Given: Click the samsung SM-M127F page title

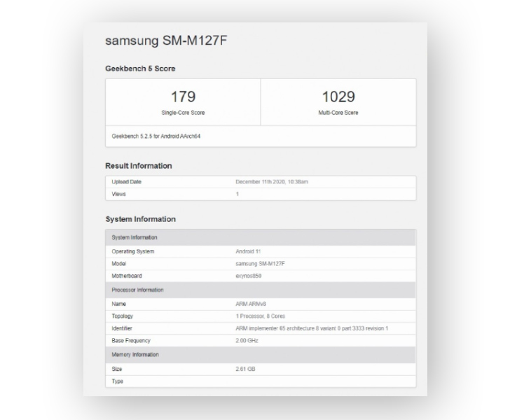Looking at the screenshot, I should tap(167, 41).
